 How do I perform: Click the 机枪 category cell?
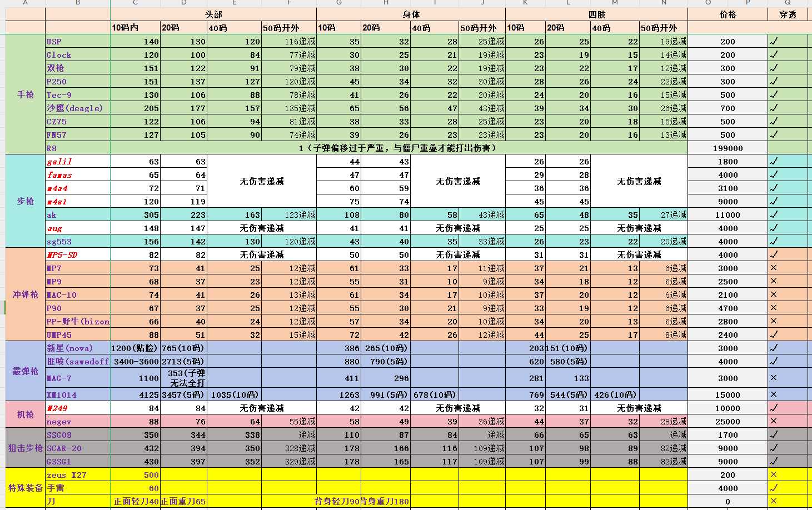coord(26,414)
